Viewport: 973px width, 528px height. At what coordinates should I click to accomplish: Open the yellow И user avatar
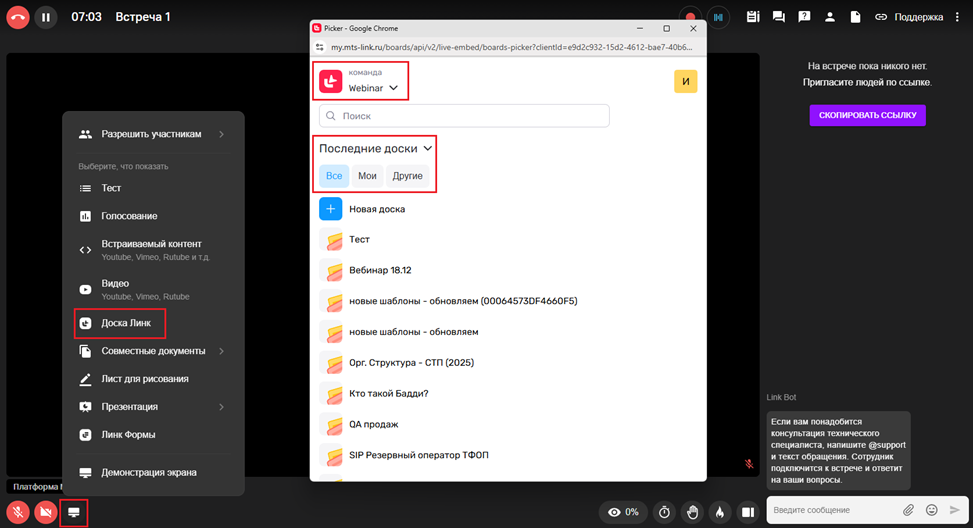(686, 81)
